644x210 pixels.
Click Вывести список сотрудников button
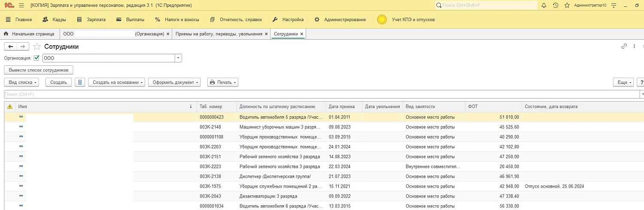pos(38,70)
